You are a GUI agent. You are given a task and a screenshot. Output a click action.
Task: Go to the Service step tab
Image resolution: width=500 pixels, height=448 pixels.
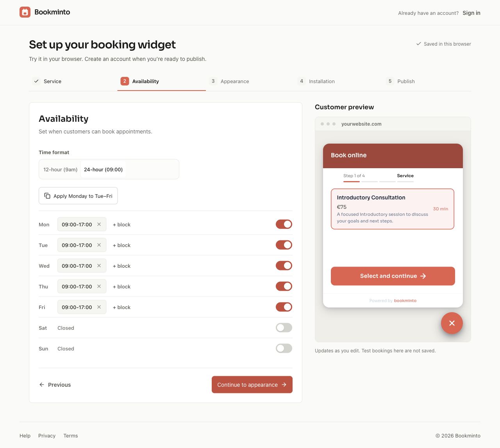tap(73, 81)
